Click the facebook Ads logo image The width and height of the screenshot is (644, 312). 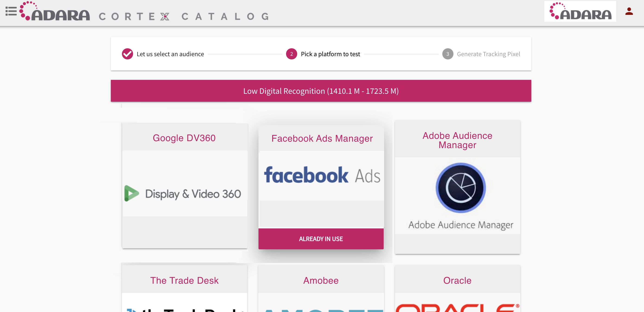(x=322, y=175)
